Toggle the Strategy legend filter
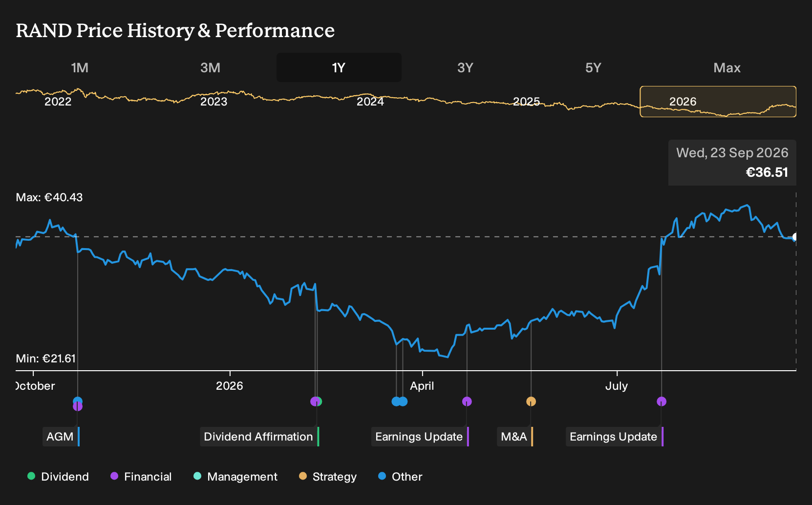 click(x=328, y=477)
